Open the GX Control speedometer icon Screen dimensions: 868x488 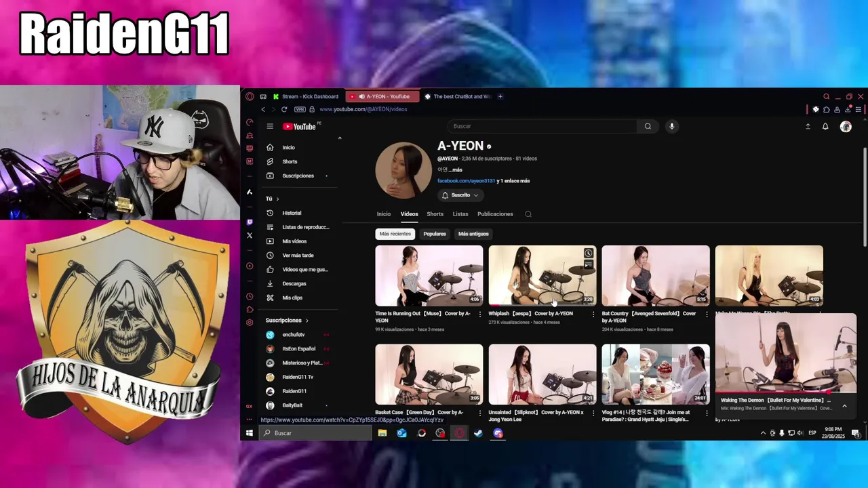tap(250, 123)
